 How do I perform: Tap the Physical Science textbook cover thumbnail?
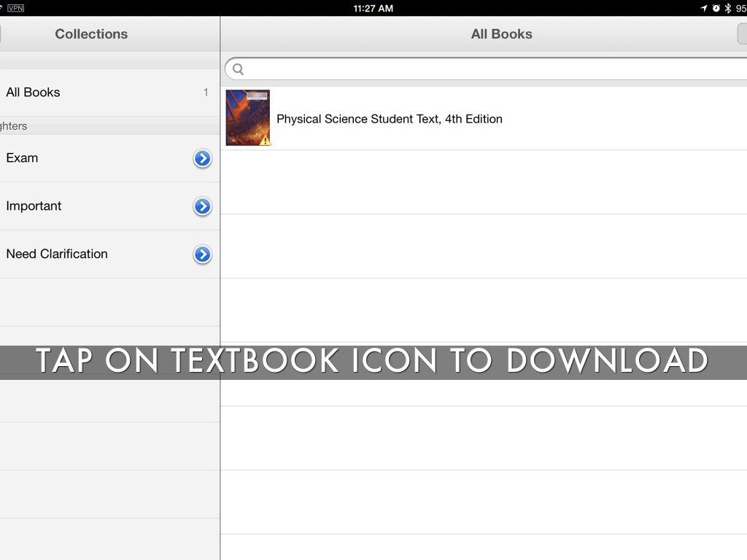(x=247, y=117)
